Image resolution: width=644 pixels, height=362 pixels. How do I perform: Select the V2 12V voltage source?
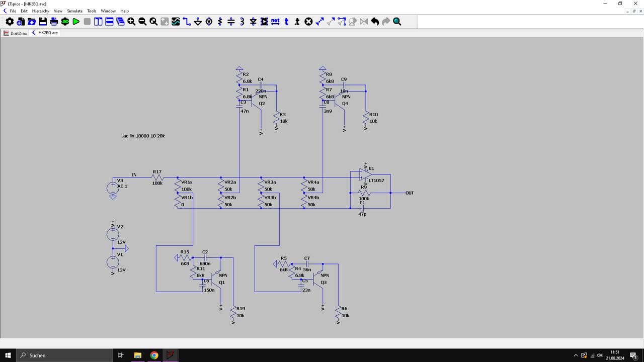(x=113, y=234)
